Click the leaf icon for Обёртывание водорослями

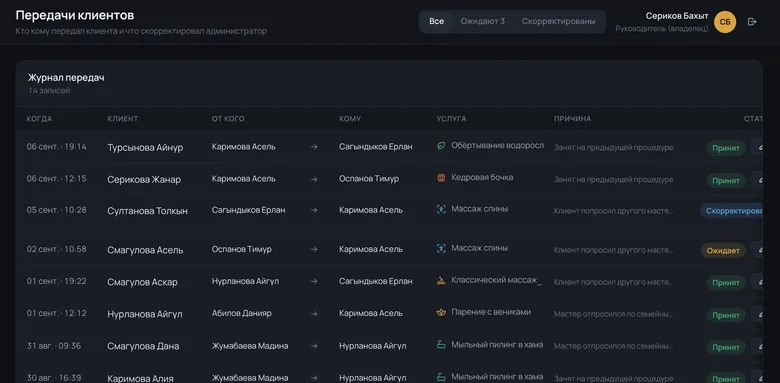[x=441, y=146]
